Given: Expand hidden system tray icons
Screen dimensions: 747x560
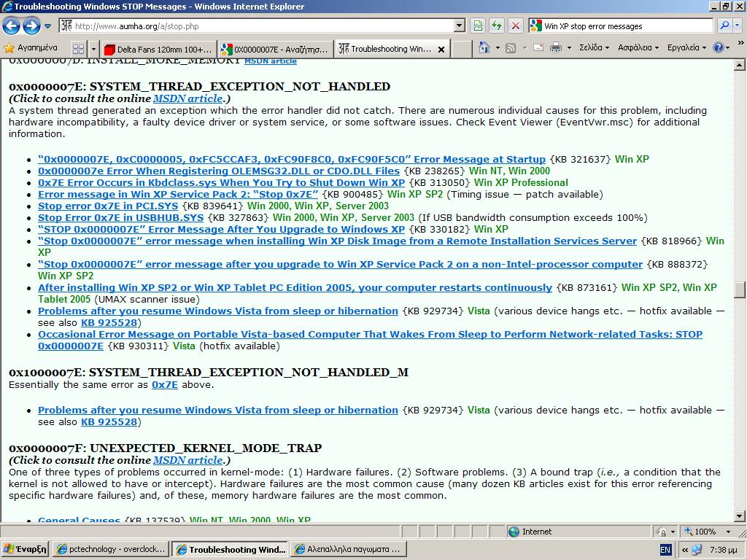Looking at the screenshot, I should tap(684, 550).
